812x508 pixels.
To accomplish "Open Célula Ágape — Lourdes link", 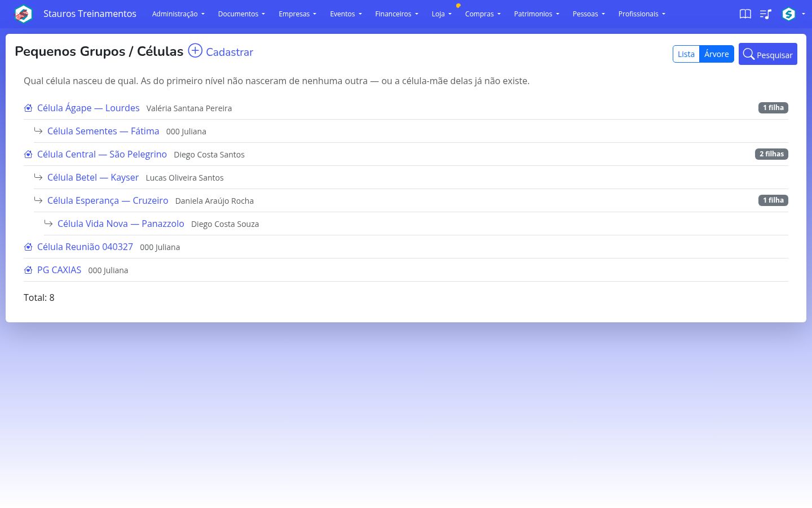I will click(x=88, y=108).
